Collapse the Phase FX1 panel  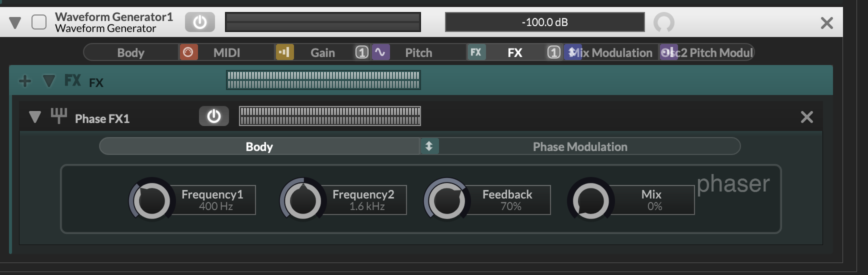(x=34, y=117)
